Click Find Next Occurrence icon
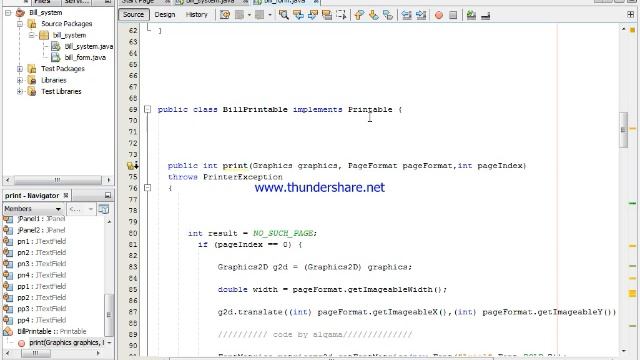Image resolution: width=640 pixels, height=360 pixels. (313, 15)
